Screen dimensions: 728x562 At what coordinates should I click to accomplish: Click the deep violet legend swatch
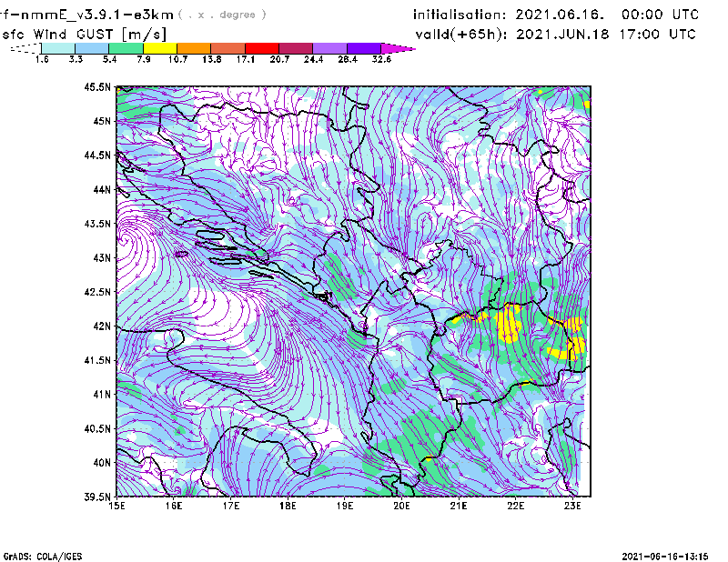364,48
